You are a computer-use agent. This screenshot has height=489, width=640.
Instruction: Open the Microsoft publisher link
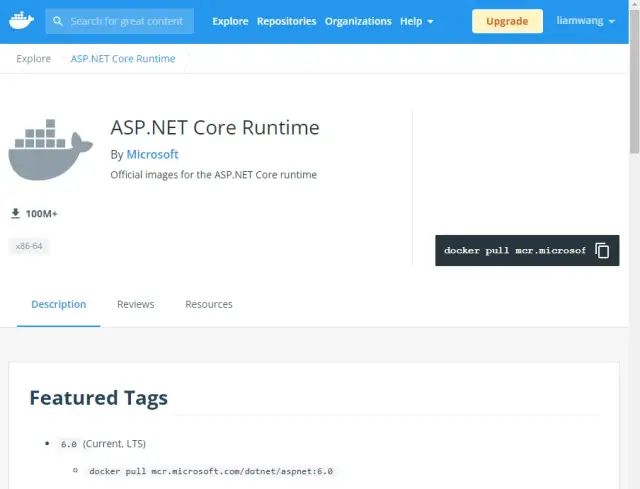(152, 154)
